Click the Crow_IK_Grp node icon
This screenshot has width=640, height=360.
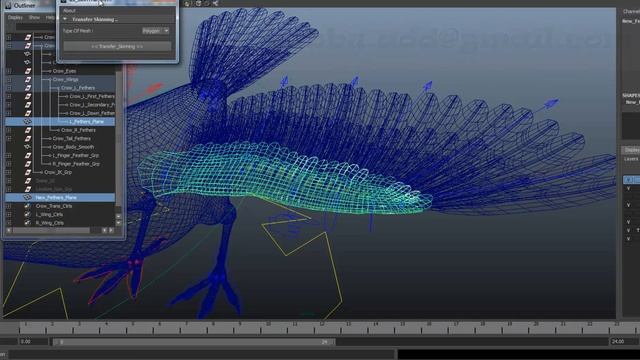[28, 172]
